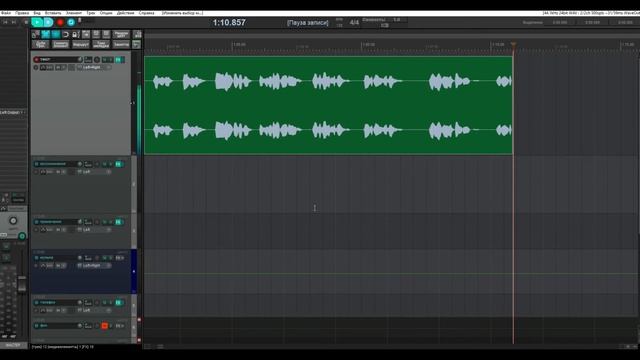
Task: Open the Трек menu
Action: (91, 13)
